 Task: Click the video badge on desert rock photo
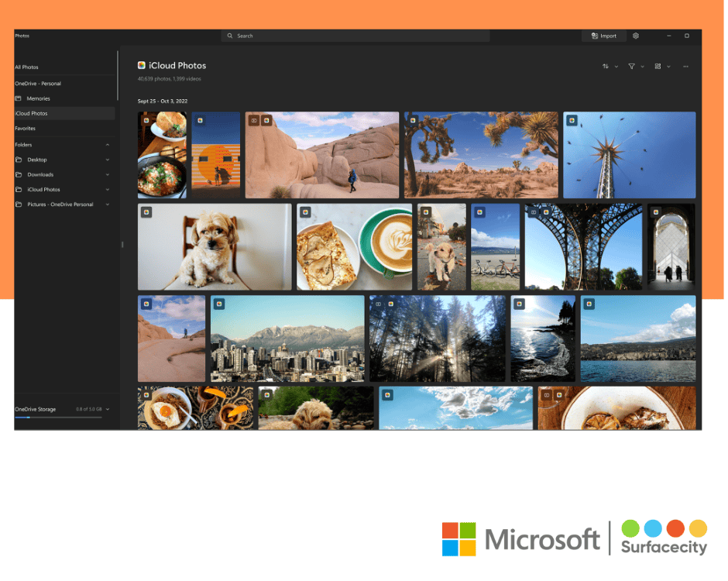[253, 120]
